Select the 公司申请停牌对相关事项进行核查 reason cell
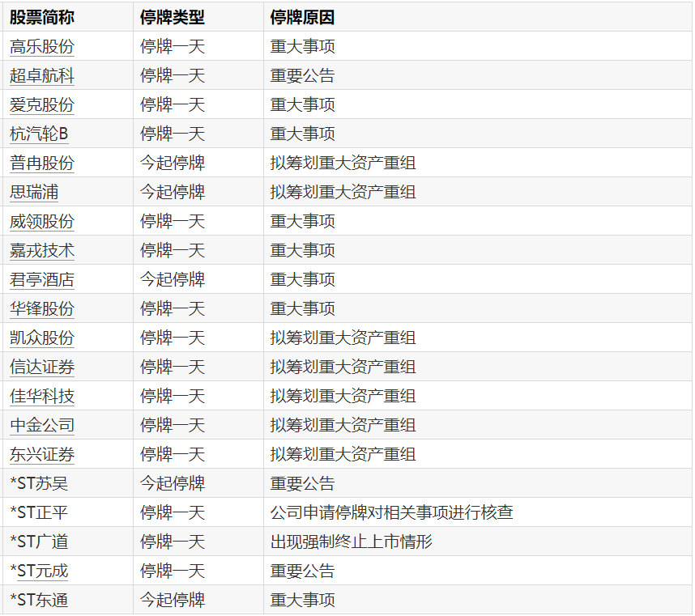 391,513
